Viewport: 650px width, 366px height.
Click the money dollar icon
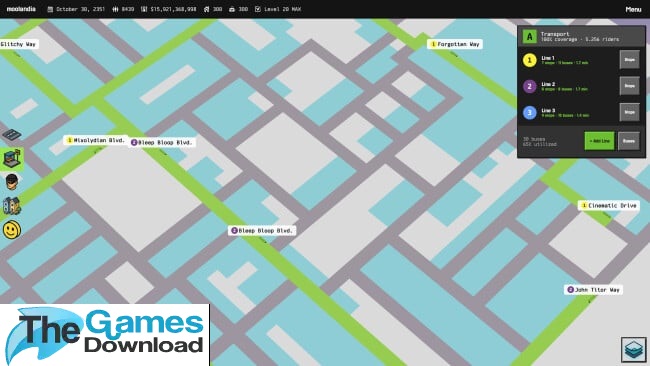click(x=144, y=9)
